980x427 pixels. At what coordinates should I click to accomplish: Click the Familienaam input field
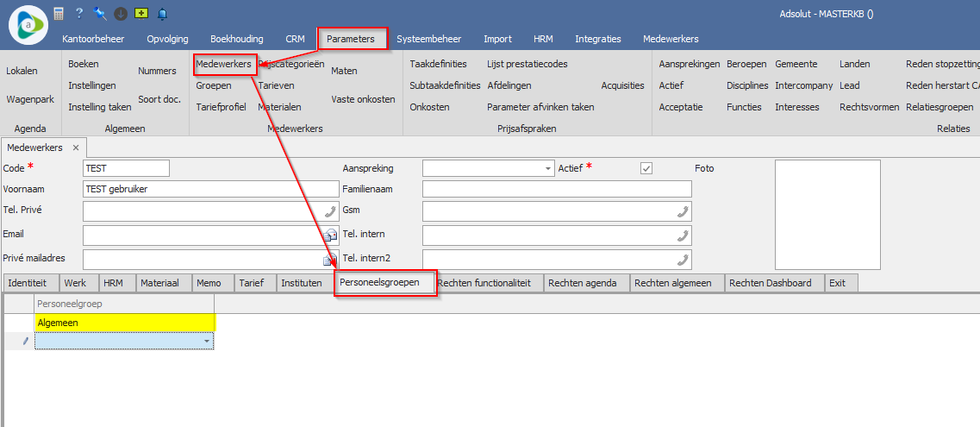point(557,189)
